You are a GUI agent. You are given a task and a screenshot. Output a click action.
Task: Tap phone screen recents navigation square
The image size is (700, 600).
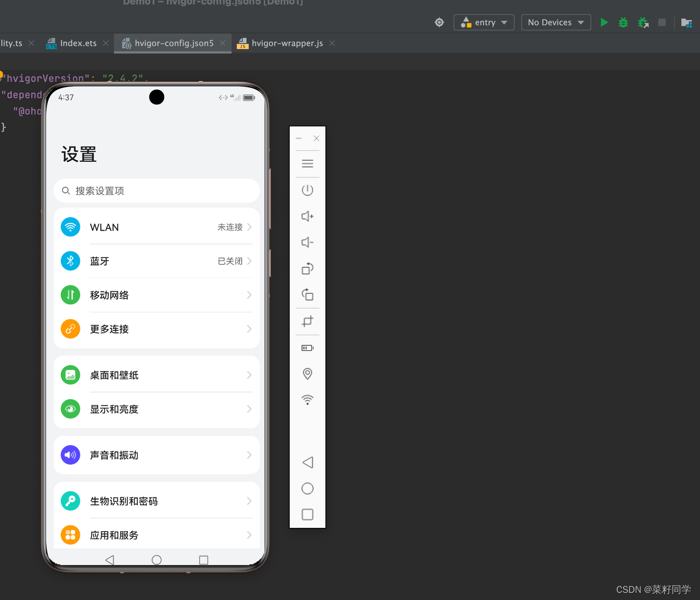point(203,560)
